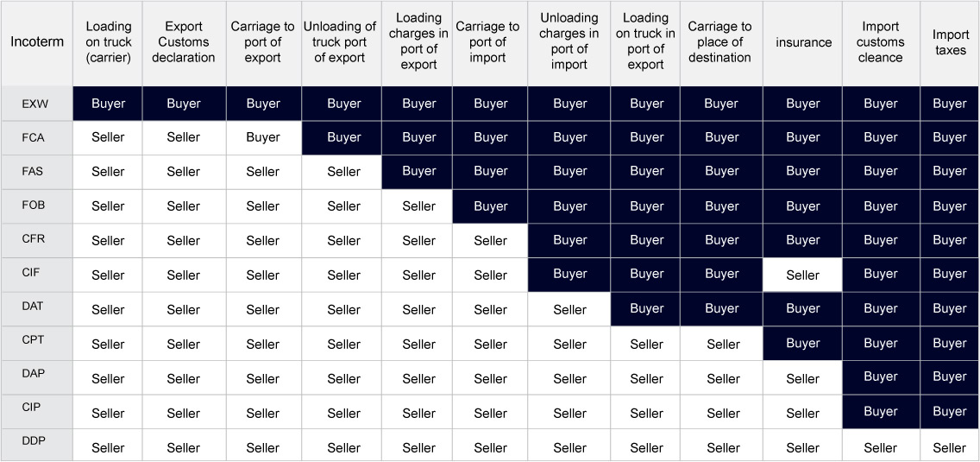Click the Import taxes column header
980x462 pixels.
[x=949, y=42]
